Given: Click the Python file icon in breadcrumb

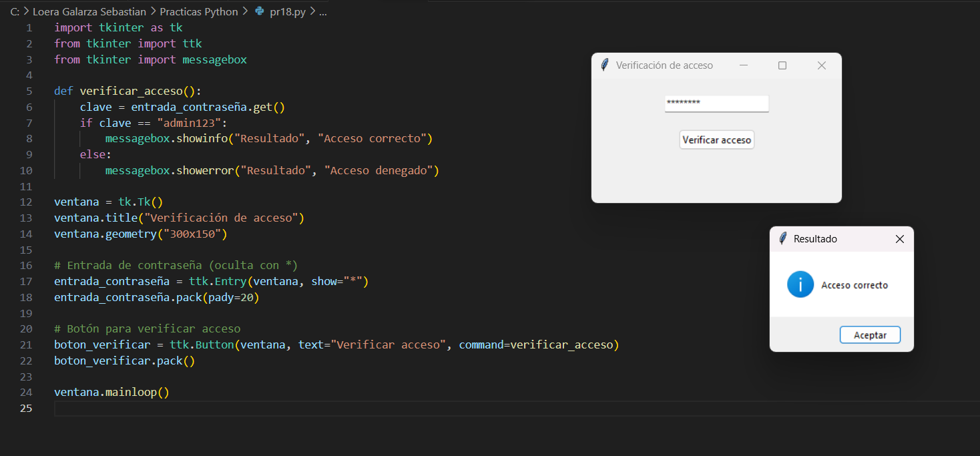Looking at the screenshot, I should pyautogui.click(x=260, y=12).
